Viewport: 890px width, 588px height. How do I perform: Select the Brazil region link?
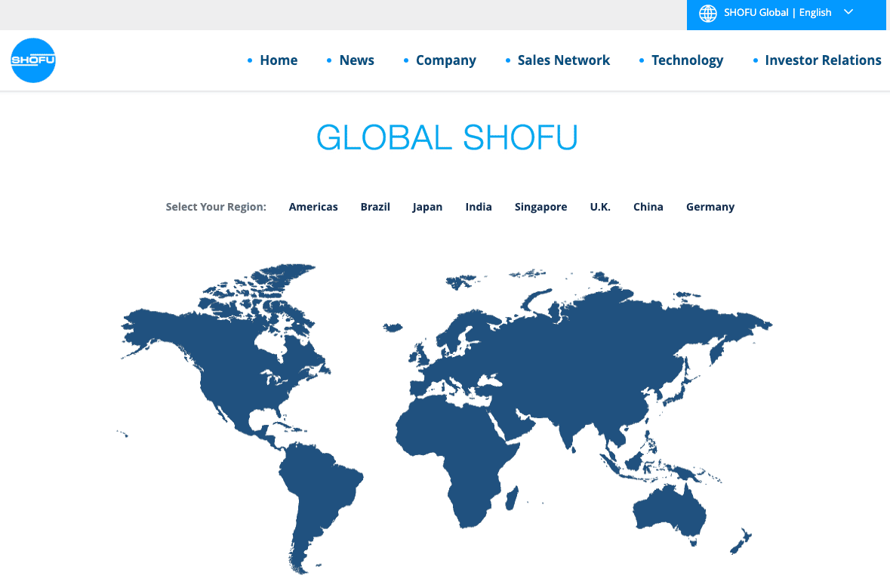tap(375, 207)
